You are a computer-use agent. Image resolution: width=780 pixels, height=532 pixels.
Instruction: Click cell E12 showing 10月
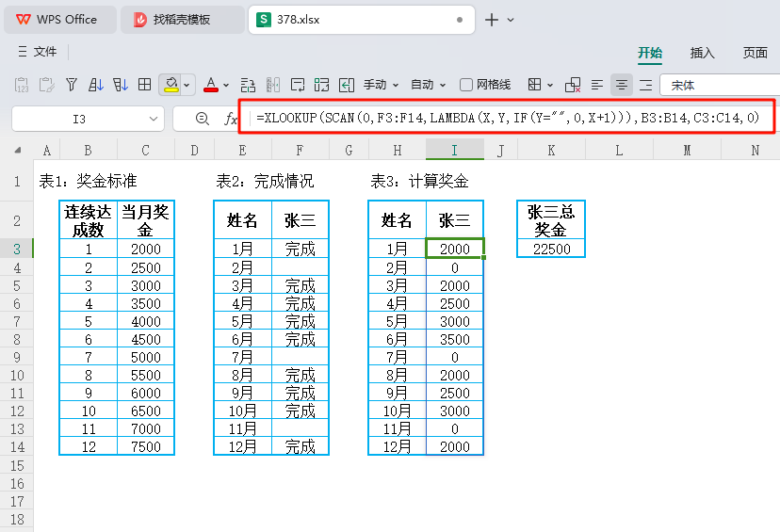[x=242, y=411]
